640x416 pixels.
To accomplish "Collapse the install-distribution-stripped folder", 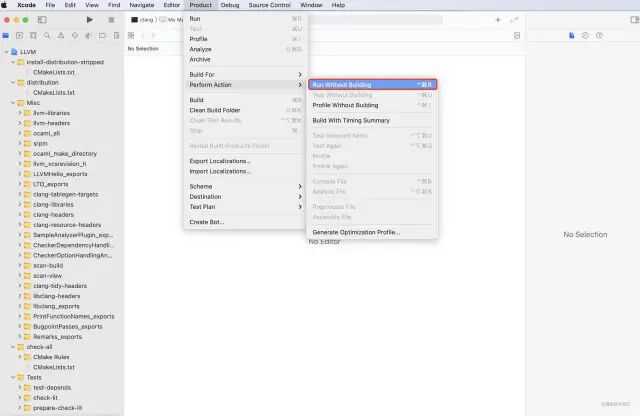I will (13, 62).
